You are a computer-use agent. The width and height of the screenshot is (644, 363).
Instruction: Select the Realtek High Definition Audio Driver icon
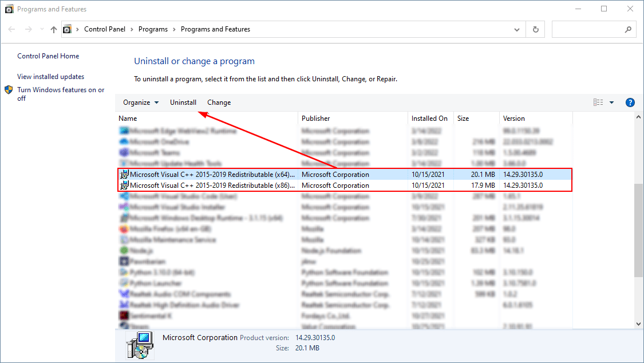click(125, 305)
